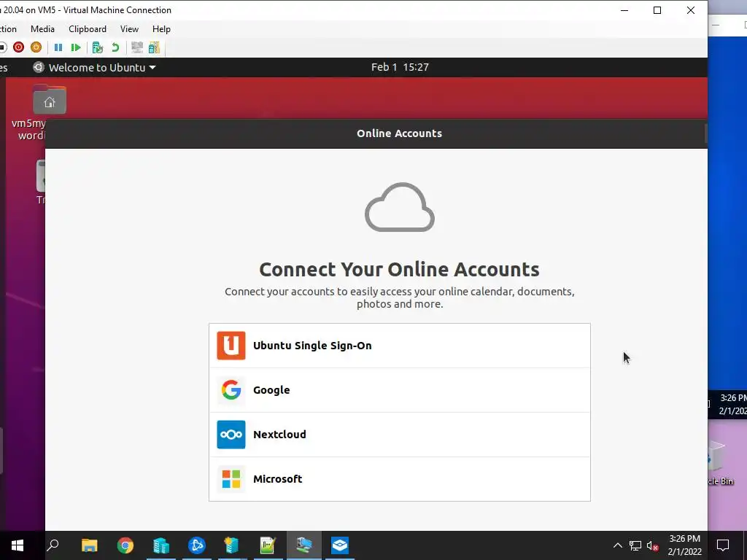
Task: Show hidden system tray icons
Action: pyautogui.click(x=617, y=545)
